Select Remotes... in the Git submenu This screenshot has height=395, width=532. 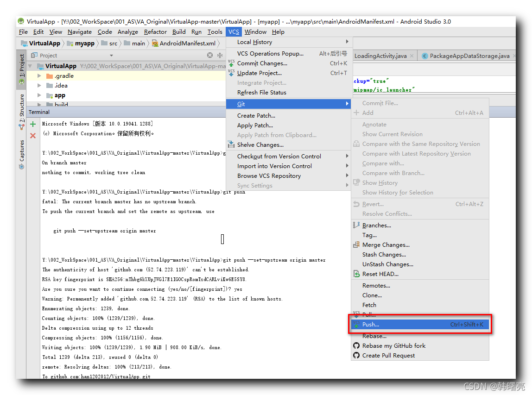tap(420, 286)
